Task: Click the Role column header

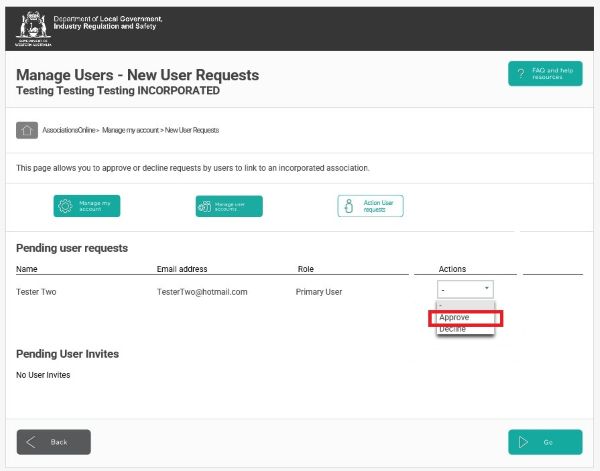Action: coord(306,269)
